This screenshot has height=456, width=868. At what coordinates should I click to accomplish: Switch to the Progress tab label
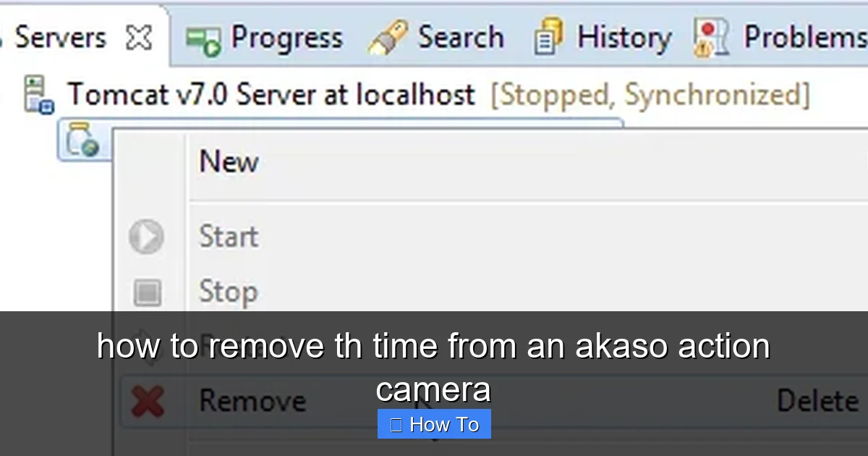[x=286, y=37]
